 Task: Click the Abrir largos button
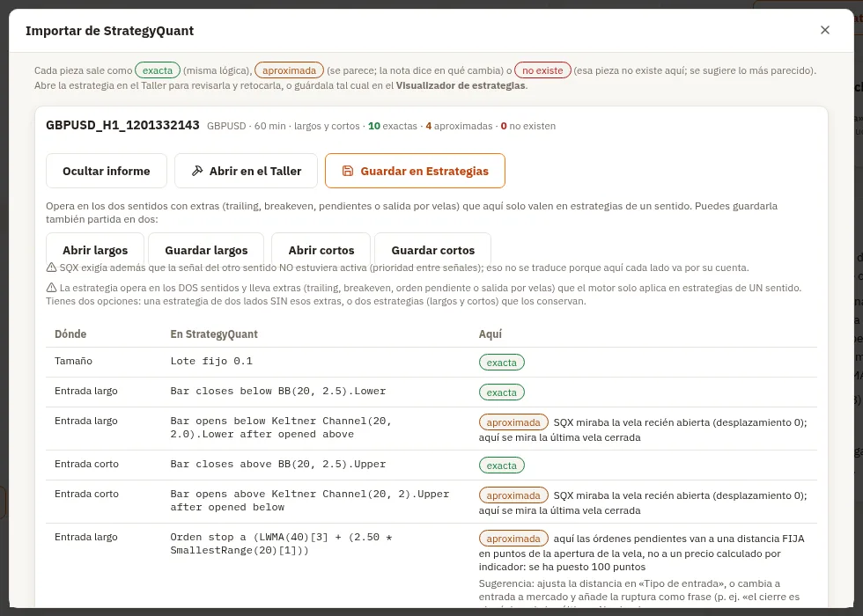[x=95, y=250]
